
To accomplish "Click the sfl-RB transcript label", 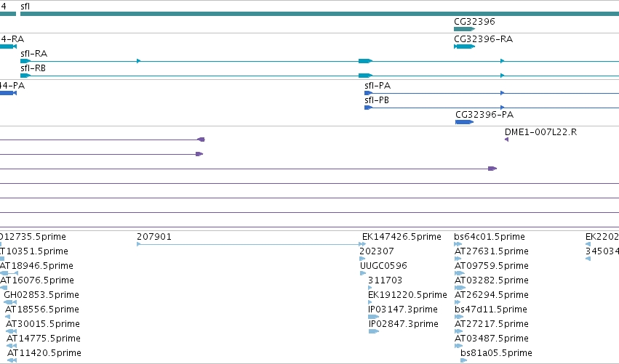I will [x=33, y=68].
